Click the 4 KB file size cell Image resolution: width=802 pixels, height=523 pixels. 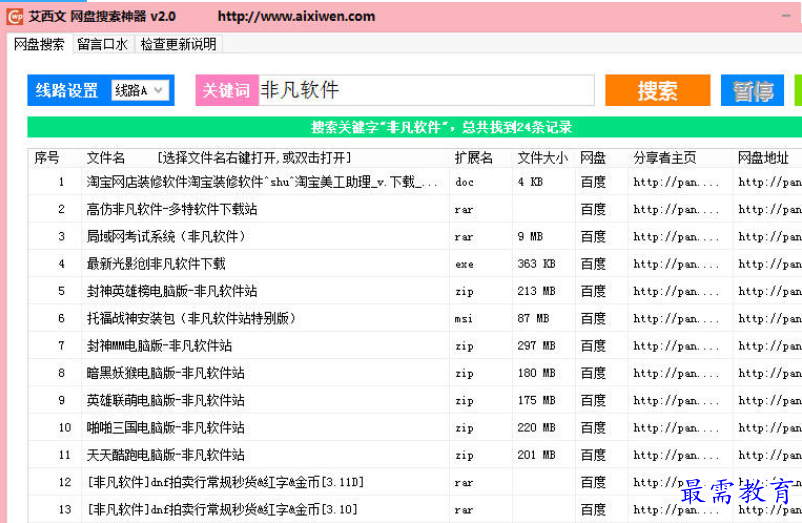coord(530,182)
